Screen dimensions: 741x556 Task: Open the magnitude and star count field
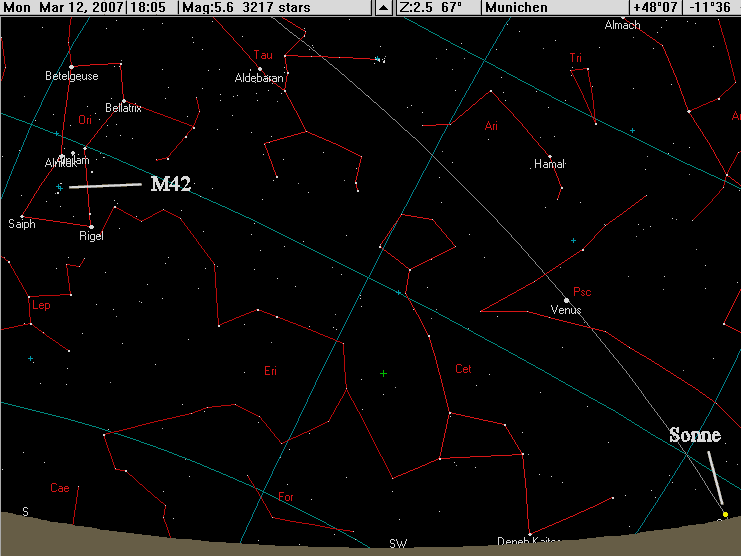point(247,8)
